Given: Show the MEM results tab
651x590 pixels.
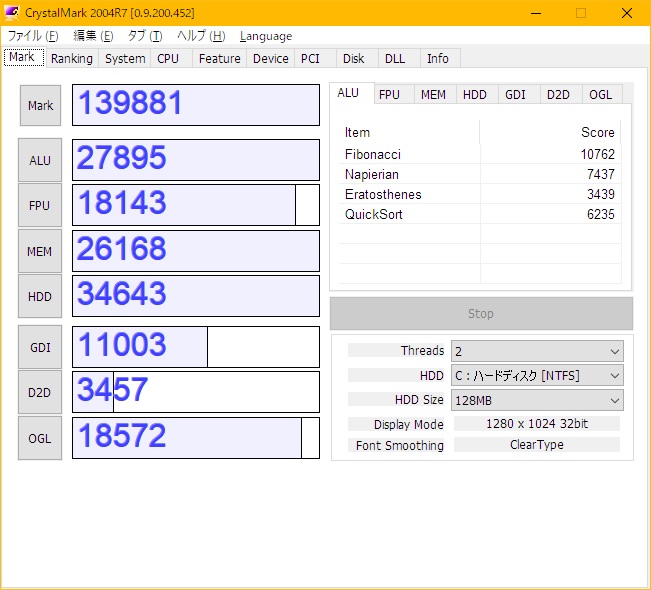Looking at the screenshot, I should 434,95.
